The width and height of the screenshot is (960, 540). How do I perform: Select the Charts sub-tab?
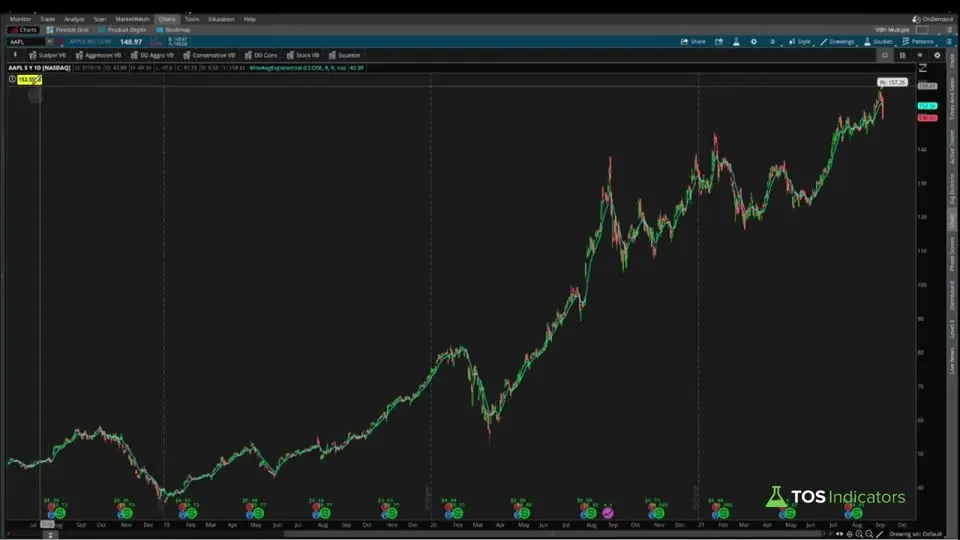24,29
